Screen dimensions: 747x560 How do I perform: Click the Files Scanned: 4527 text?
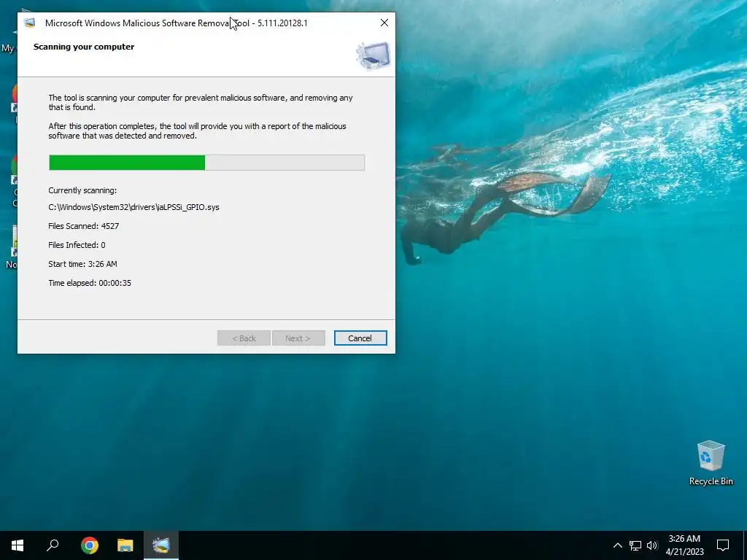pos(83,226)
